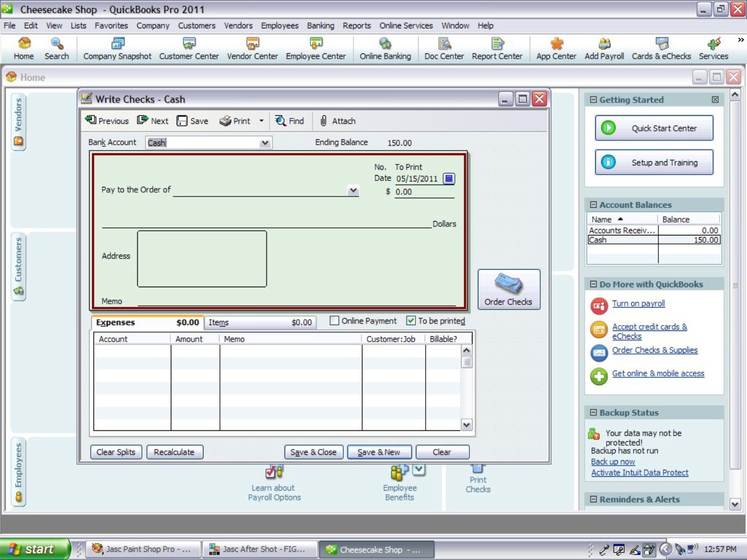Save the check using toolbar Save
Screen dimensions: 747x560
tap(193, 121)
